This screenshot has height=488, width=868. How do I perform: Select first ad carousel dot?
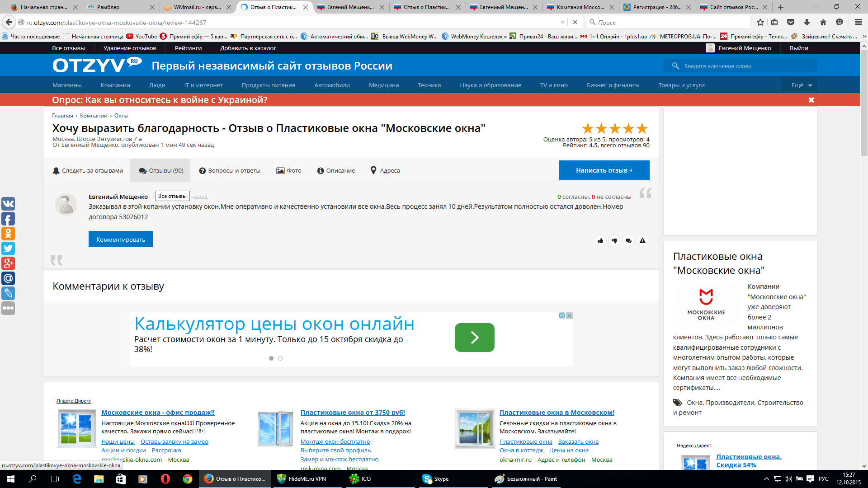point(271,358)
